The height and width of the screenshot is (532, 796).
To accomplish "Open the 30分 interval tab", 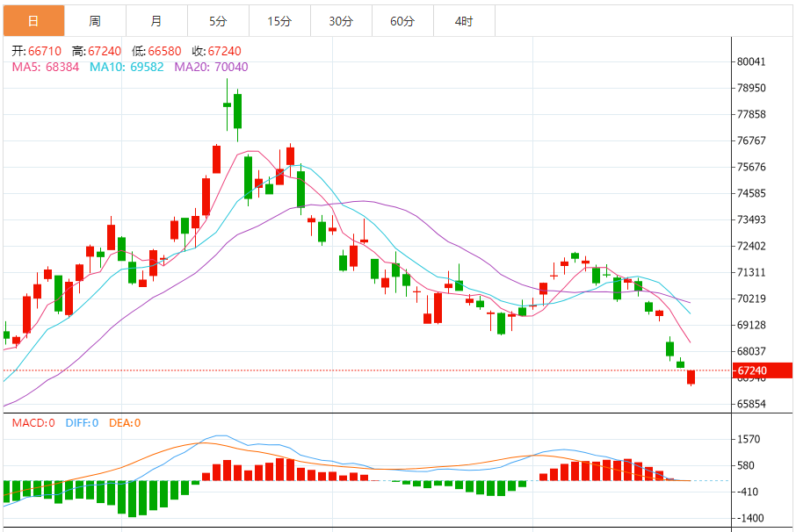I will [x=341, y=21].
